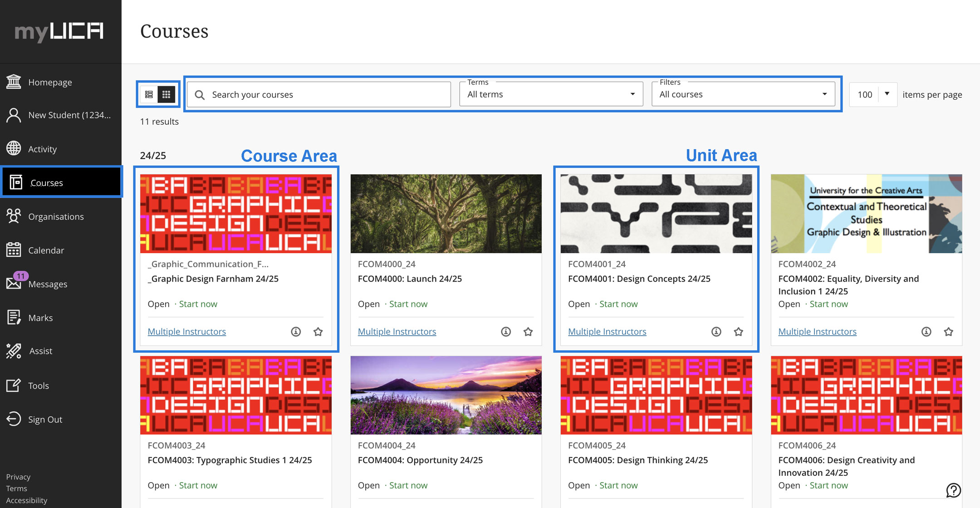Image resolution: width=980 pixels, height=508 pixels.
Task: Click the Graphic Design Farnham banner thumbnail
Action: [236, 214]
